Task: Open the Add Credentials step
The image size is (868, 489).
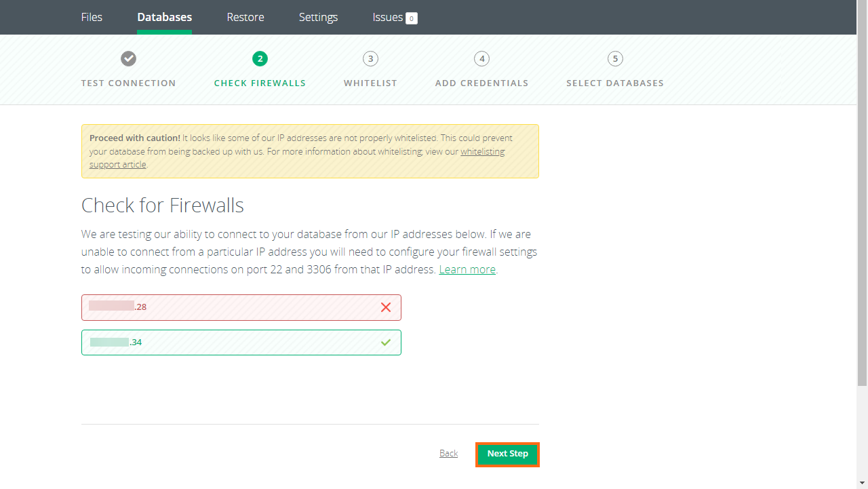Action: coord(481,83)
